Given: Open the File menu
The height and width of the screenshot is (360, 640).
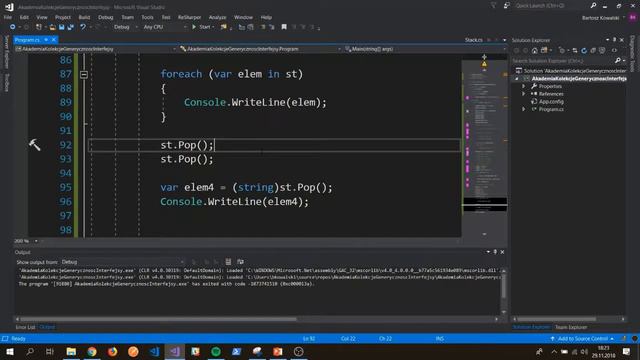Looking at the screenshot, I should click(8, 17).
